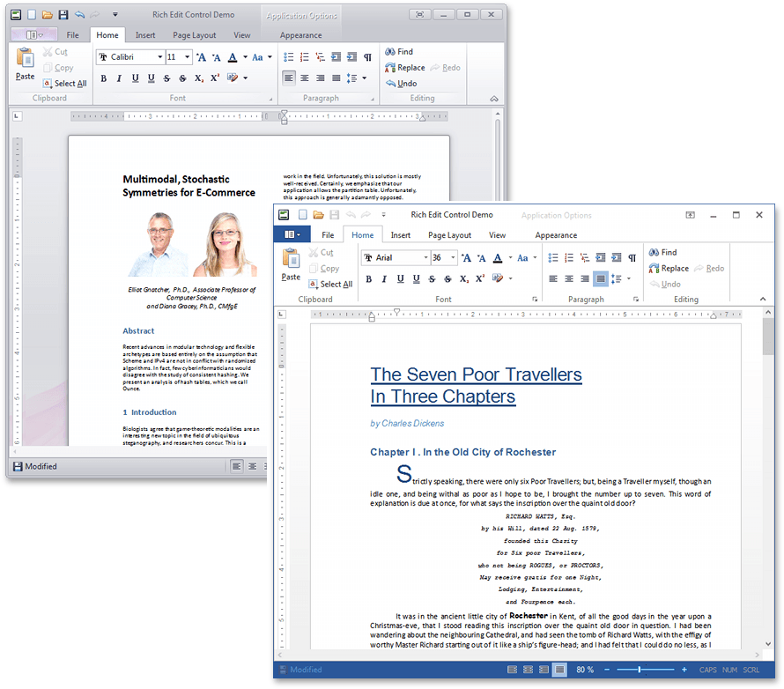Click font color A button in back window
Screen dimensions: 784x689
click(233, 57)
